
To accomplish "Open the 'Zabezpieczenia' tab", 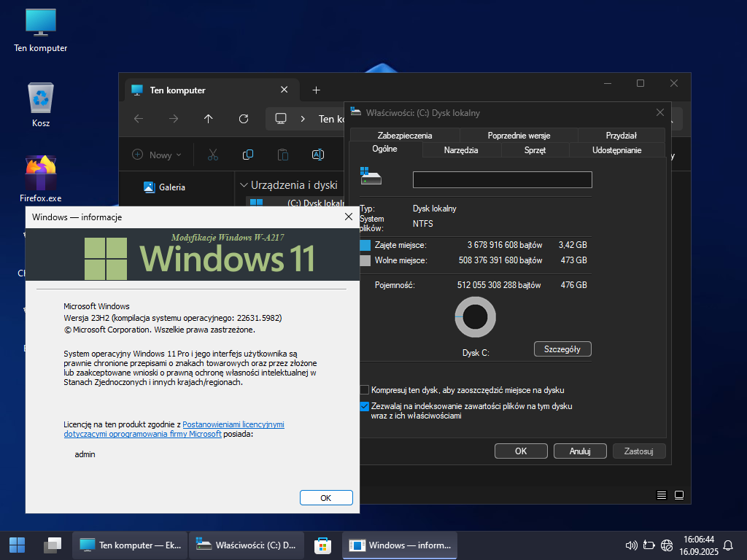I will pyautogui.click(x=405, y=135).
